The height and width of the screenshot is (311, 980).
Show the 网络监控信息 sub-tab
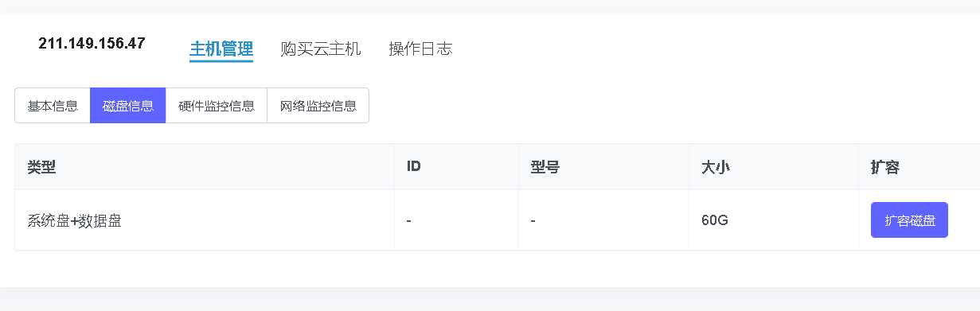pos(318,106)
